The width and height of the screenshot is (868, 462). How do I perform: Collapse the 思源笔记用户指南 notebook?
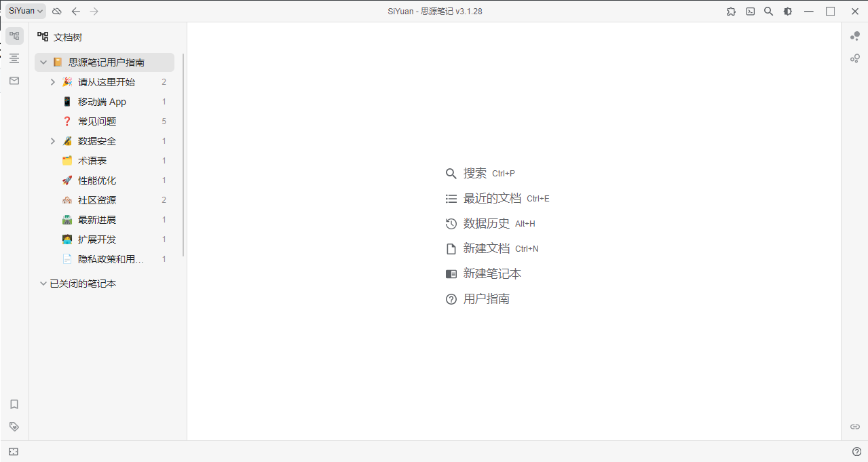43,62
